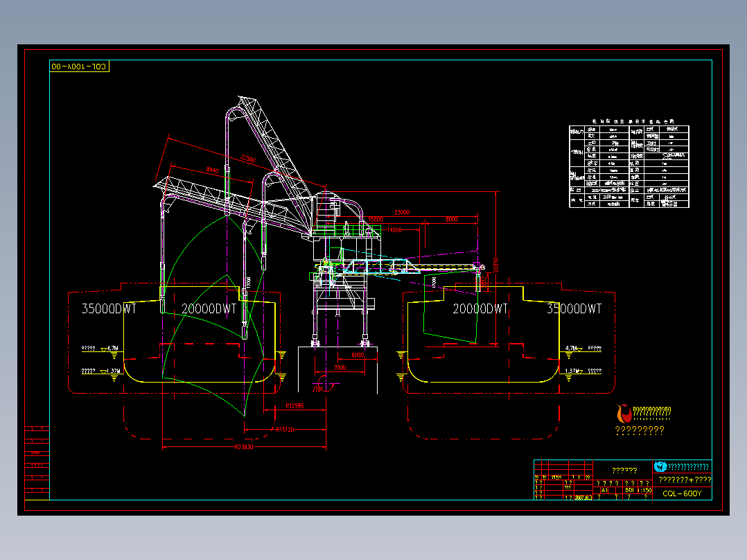Pick the 14200 dimension text
Viewport: 747px width, 560px height.
394,229
